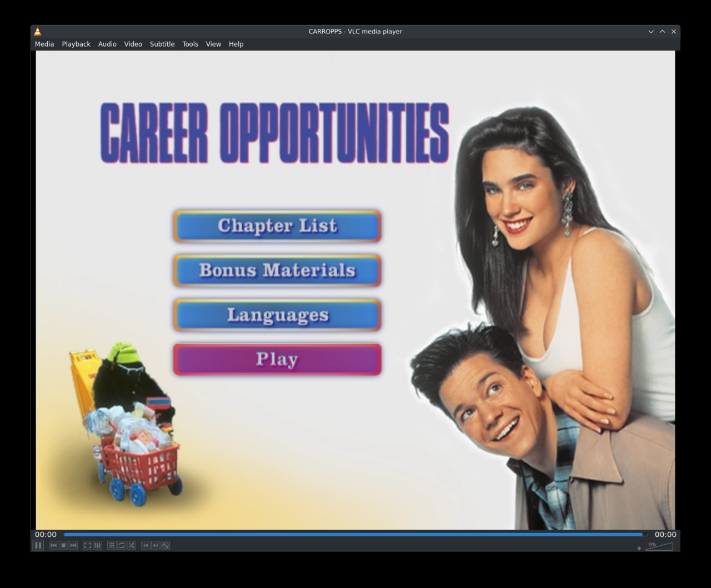This screenshot has width=711, height=588.
Task: Open Bonus Materials on DVD menu
Action: 277,270
